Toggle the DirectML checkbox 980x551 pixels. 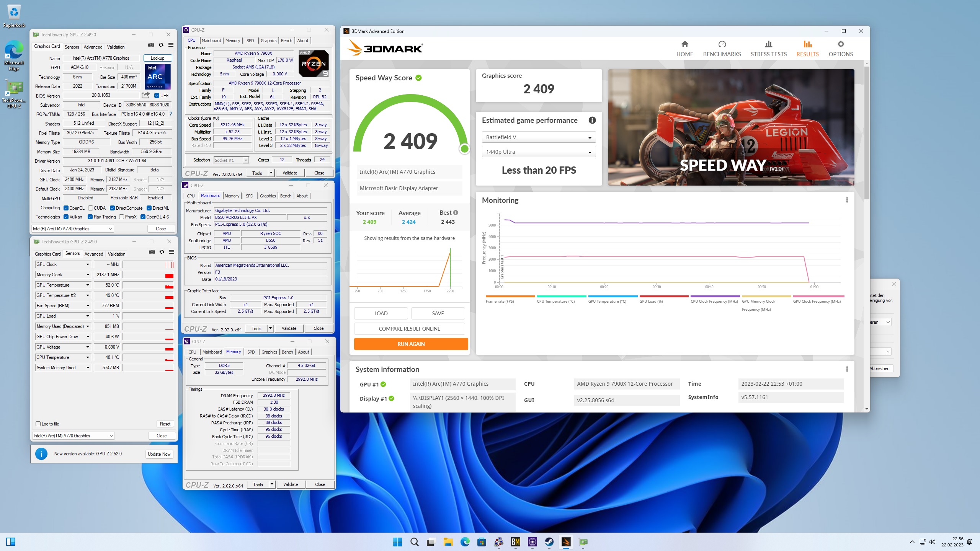pyautogui.click(x=149, y=208)
